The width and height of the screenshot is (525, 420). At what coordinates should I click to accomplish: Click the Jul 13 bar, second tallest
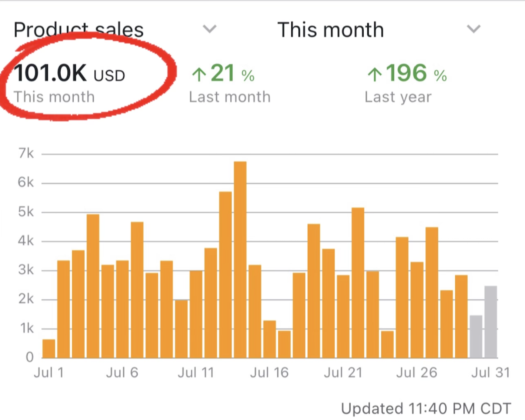coord(225,275)
